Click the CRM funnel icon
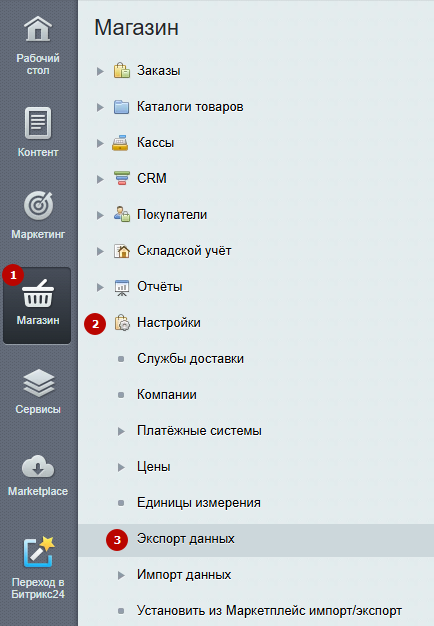This screenshot has height=626, width=434. point(121,178)
